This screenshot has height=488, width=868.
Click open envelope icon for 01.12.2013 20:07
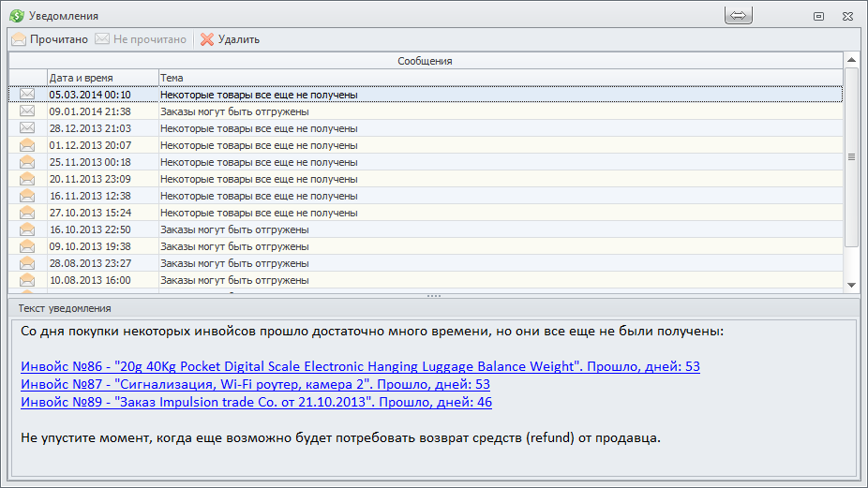(27, 145)
